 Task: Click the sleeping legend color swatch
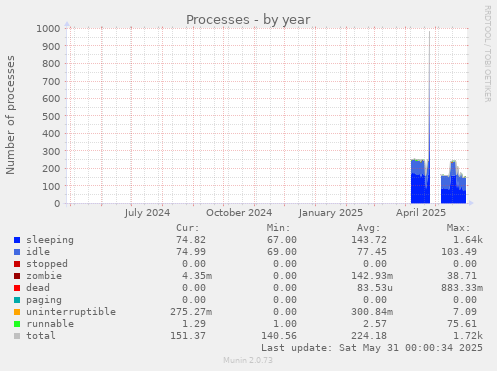click(17, 240)
